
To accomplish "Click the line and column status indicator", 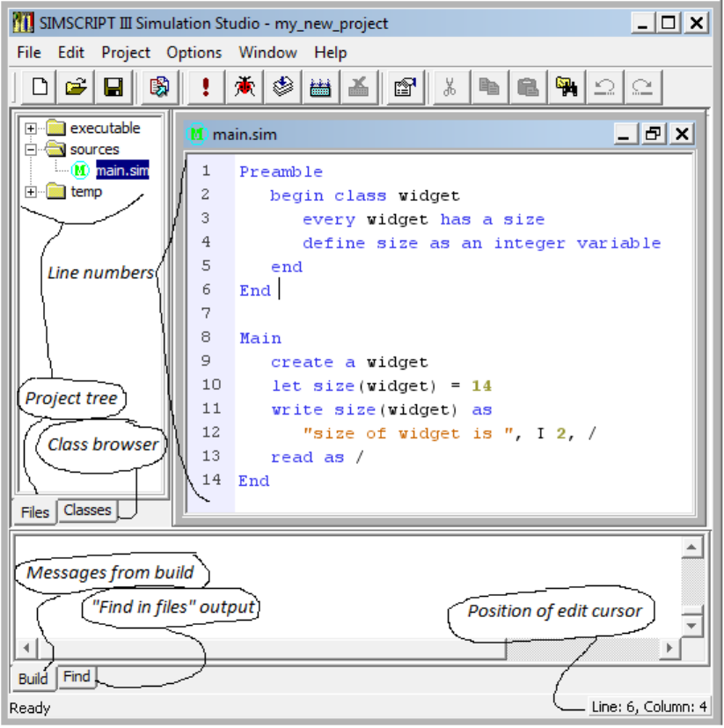I will tap(649, 707).
